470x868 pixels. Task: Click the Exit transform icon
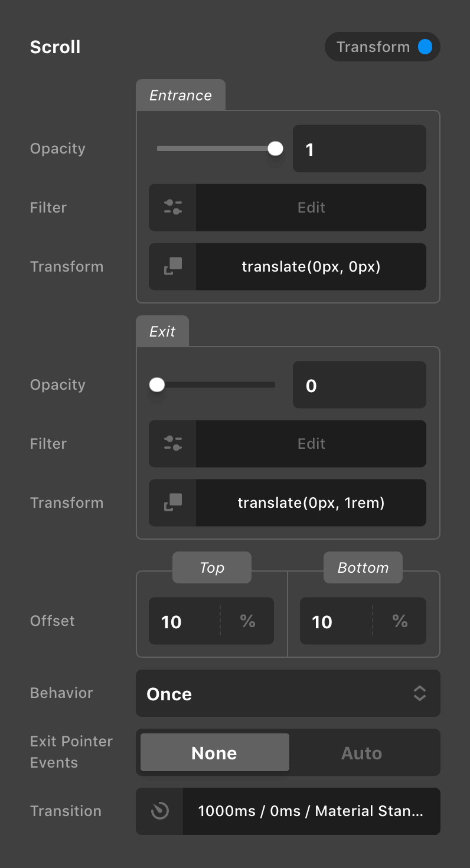172,502
